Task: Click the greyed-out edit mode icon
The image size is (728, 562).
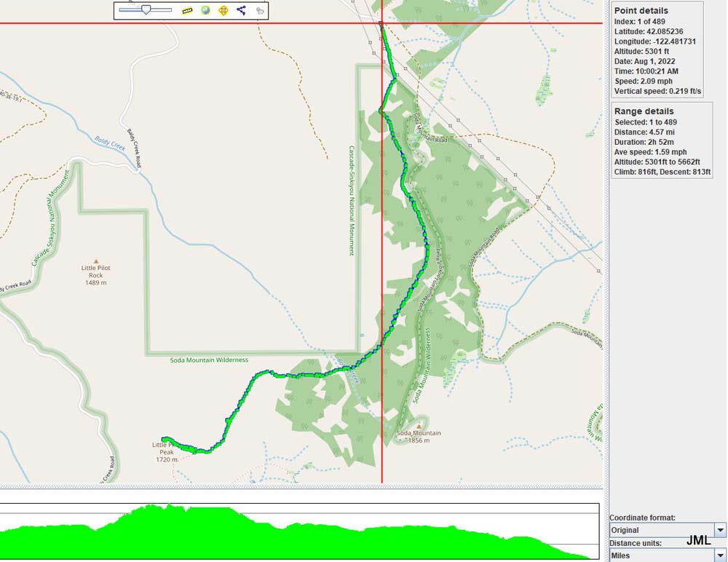Action: pyautogui.click(x=259, y=11)
